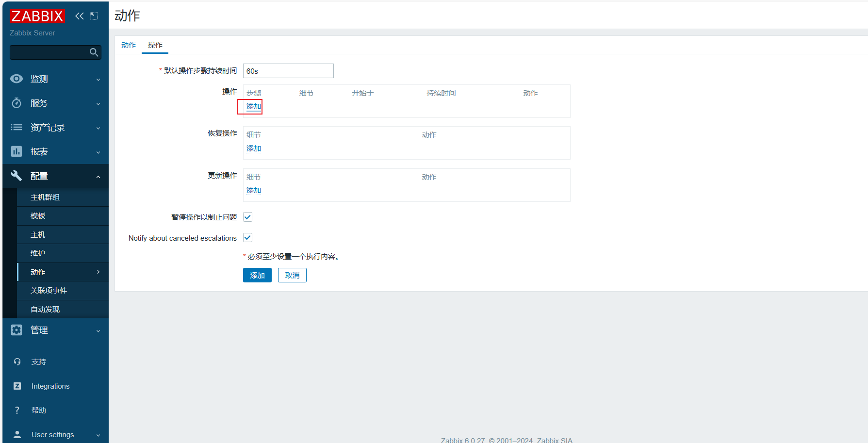The height and width of the screenshot is (443, 868).
Task: Click the list icon for 资产记录
Action: (16, 127)
